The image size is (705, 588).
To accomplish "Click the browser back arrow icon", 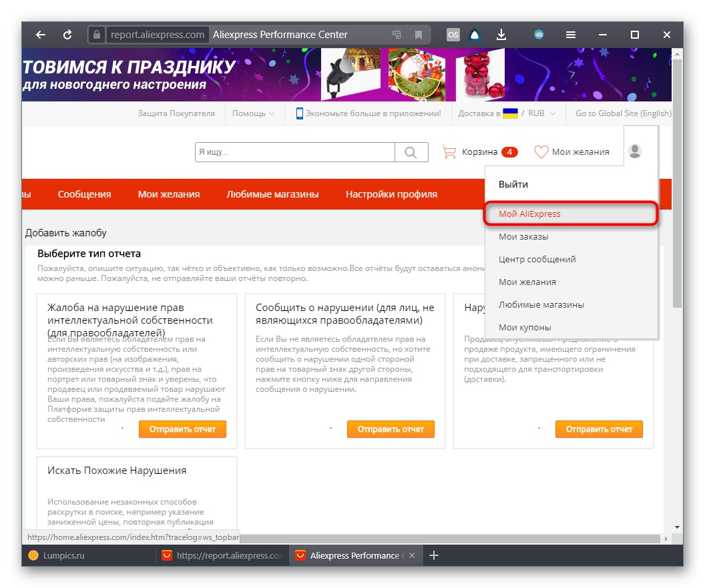I will click(x=40, y=34).
